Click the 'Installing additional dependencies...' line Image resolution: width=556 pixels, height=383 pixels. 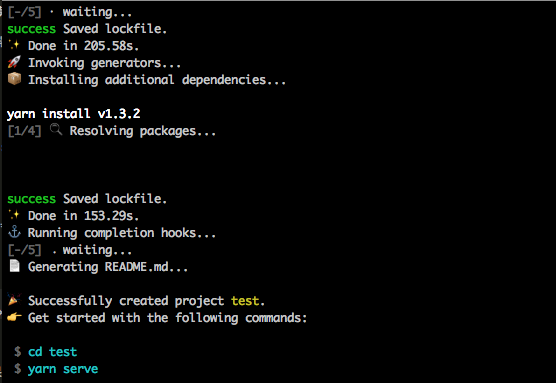(x=157, y=80)
